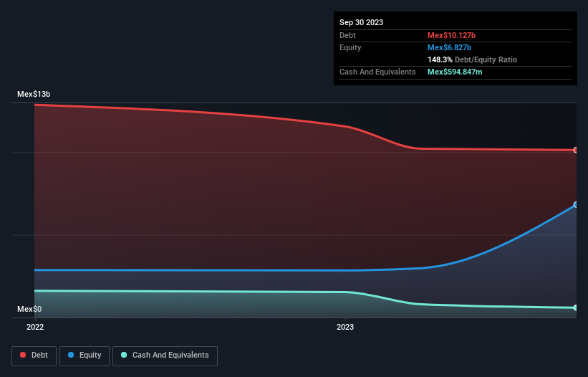Select the teal Cash endpoint marker
Screen dimensions: 588x377
[576, 307]
